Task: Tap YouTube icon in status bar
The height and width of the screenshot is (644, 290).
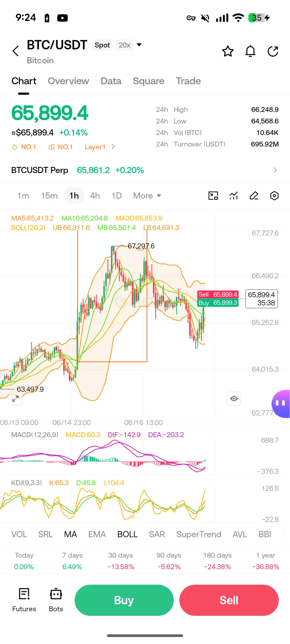Action: click(62, 18)
